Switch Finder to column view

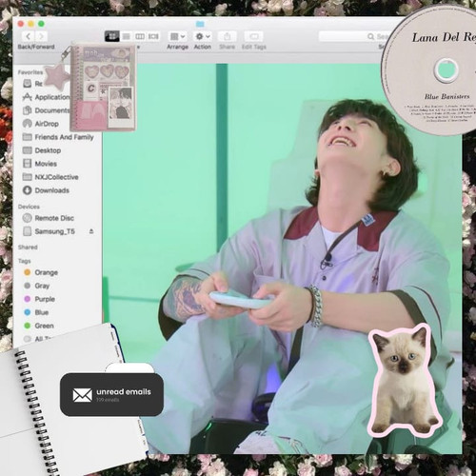tap(140, 36)
